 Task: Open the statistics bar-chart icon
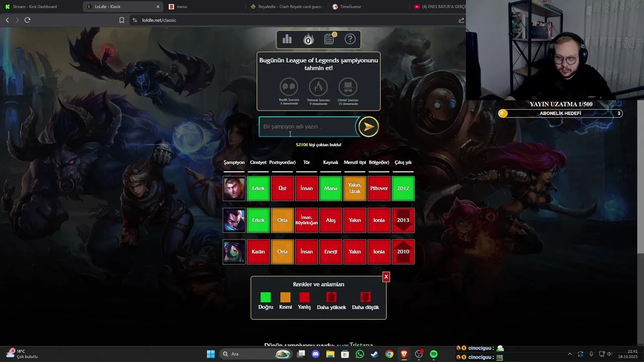(x=287, y=39)
